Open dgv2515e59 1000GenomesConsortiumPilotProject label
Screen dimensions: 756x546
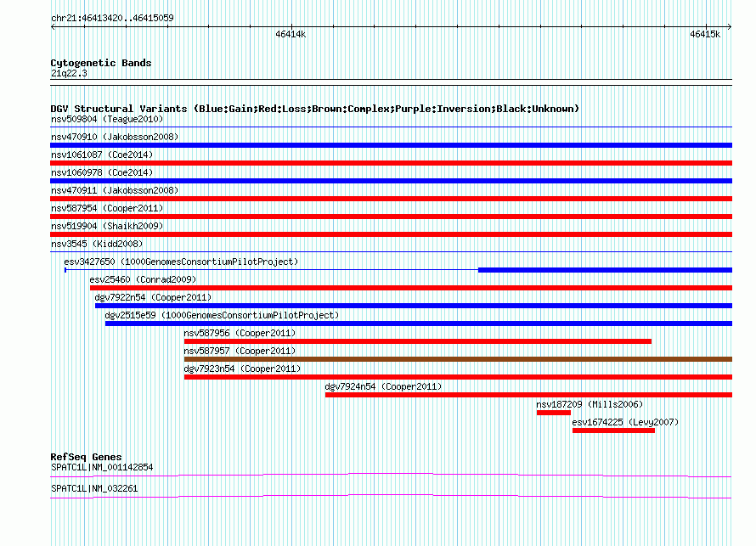[222, 315]
